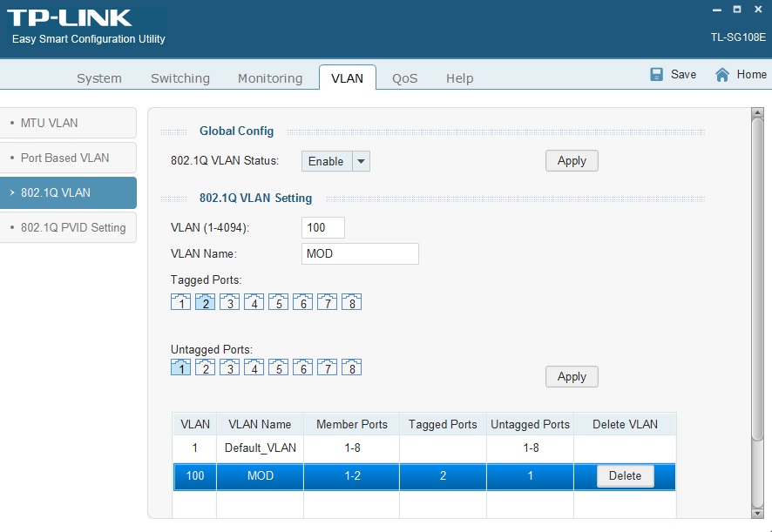Click the Home label in header
772x532 pixels.
(x=751, y=74)
